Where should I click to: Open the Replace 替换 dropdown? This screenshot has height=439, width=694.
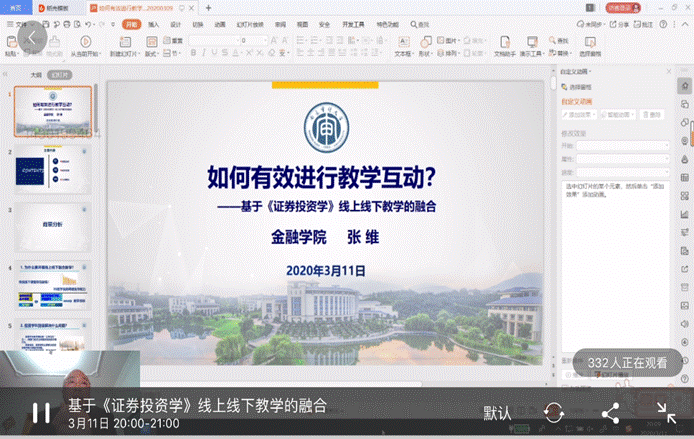559,53
